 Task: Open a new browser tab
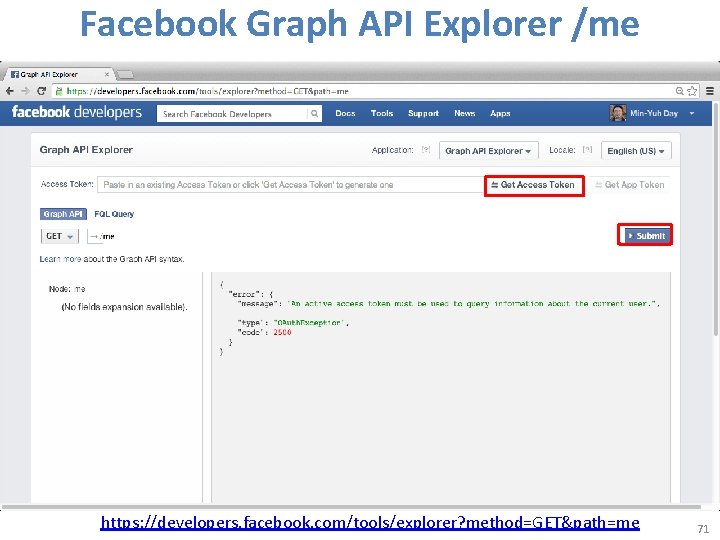tap(125, 74)
